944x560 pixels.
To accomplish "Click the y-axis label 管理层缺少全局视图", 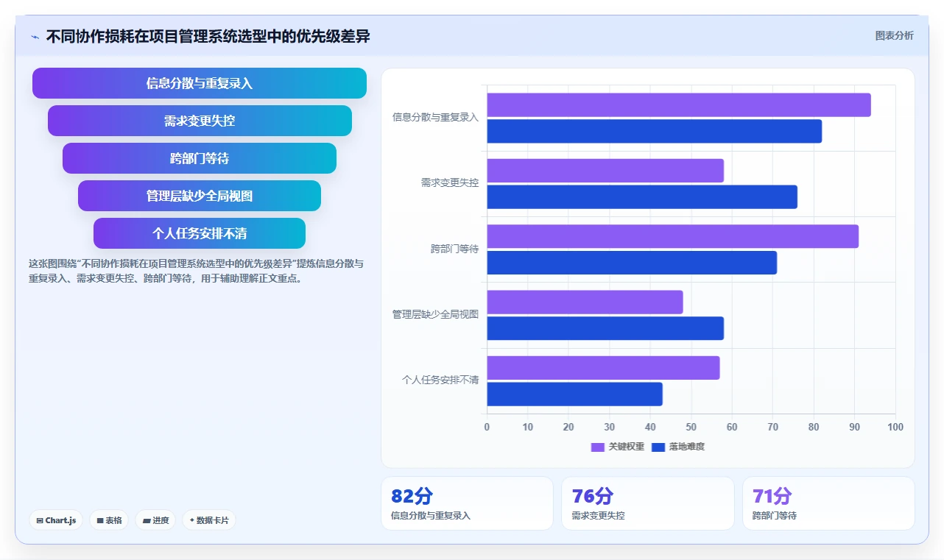I will coord(435,314).
